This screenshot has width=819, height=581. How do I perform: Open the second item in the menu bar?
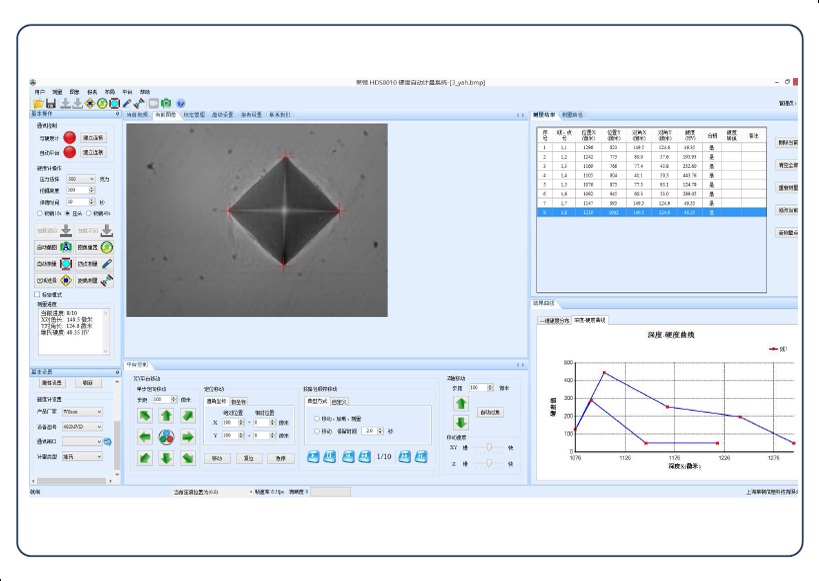(x=57, y=91)
